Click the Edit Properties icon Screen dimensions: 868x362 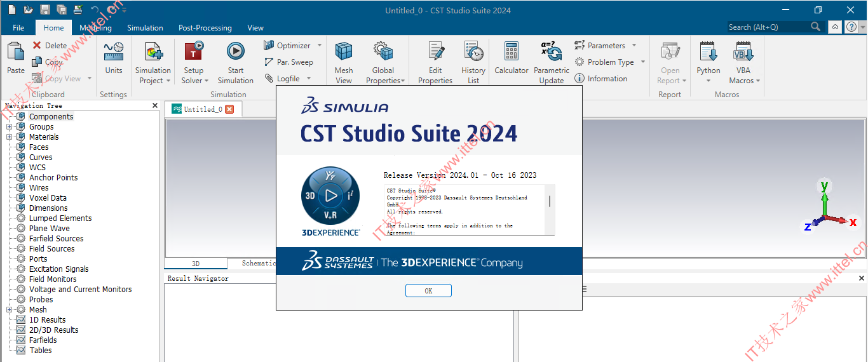click(x=436, y=52)
